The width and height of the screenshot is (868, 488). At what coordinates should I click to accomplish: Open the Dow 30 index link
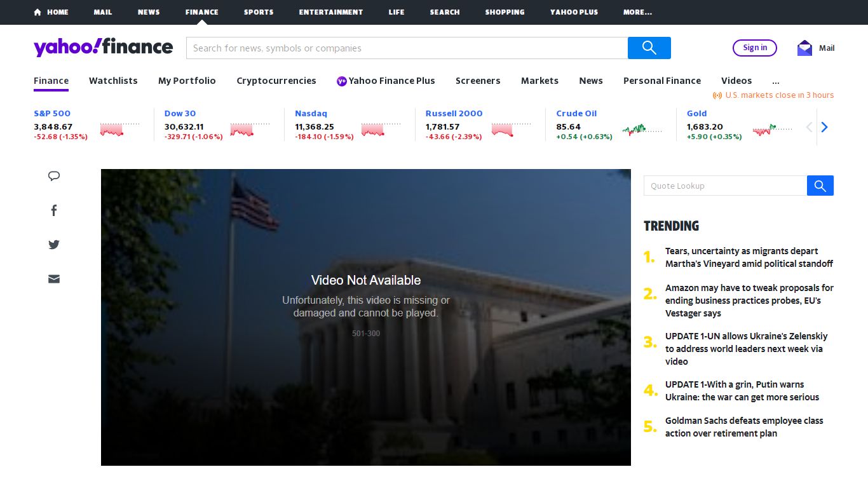tap(180, 113)
